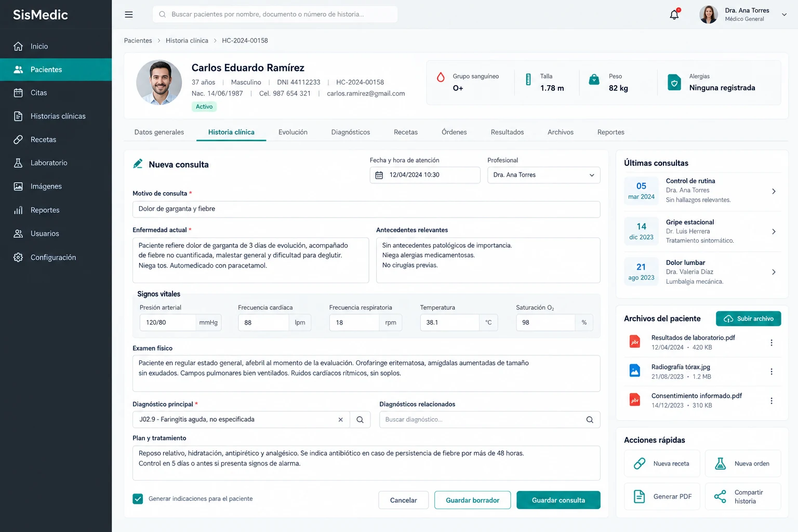798x532 pixels.
Task: Open options for Consentimiento informado.pdf
Action: click(772, 401)
